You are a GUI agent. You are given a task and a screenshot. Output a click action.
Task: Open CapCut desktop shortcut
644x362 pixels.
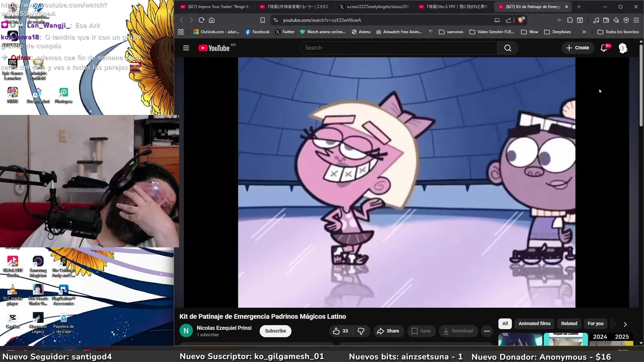13,321
